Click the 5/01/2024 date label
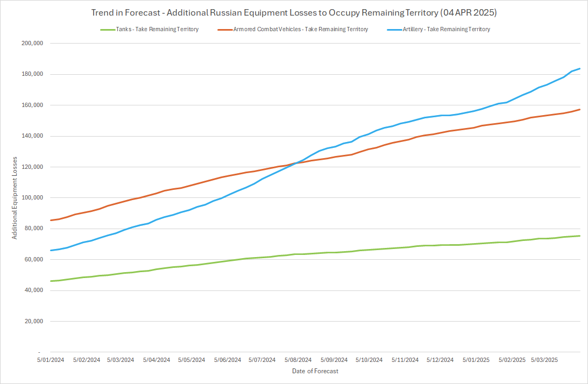 click(51, 359)
